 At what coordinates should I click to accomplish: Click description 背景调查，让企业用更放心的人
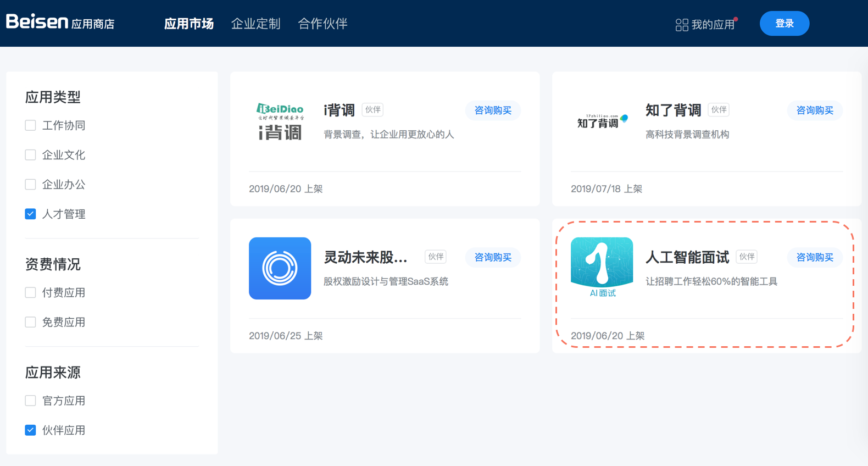tap(388, 135)
